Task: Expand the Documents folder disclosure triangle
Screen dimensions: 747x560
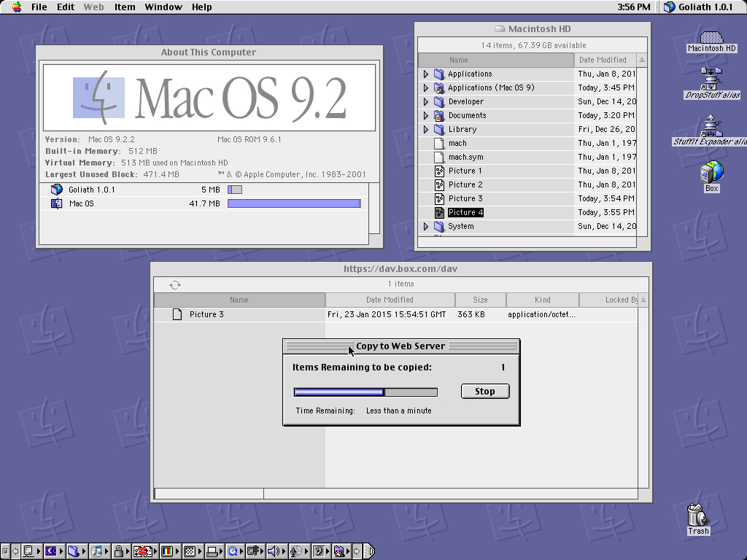Action: pyautogui.click(x=426, y=115)
